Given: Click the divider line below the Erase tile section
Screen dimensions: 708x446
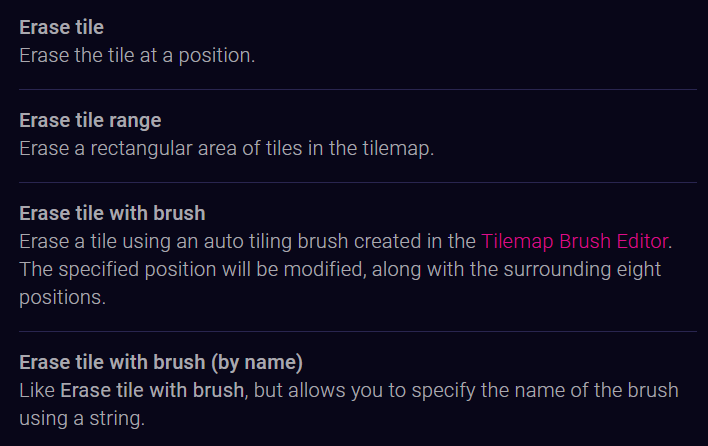Looking at the screenshot, I should pyautogui.click(x=358, y=89).
